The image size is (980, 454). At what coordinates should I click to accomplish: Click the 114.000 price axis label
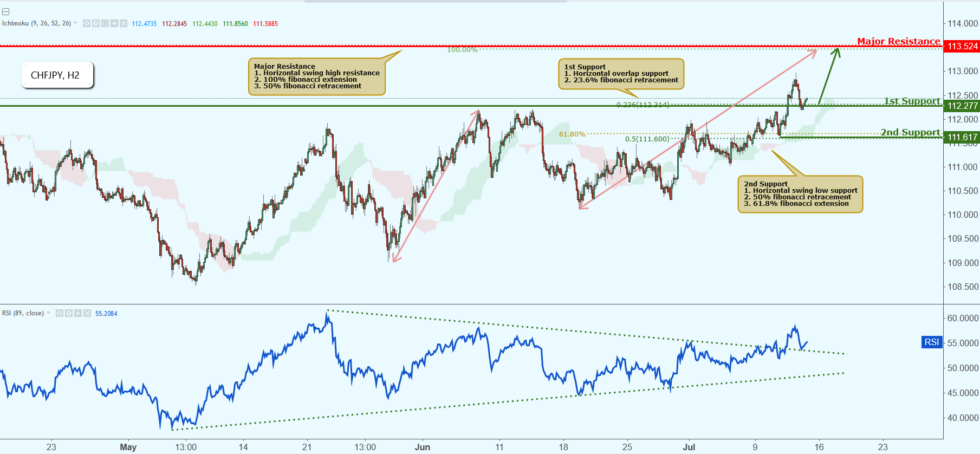point(963,23)
